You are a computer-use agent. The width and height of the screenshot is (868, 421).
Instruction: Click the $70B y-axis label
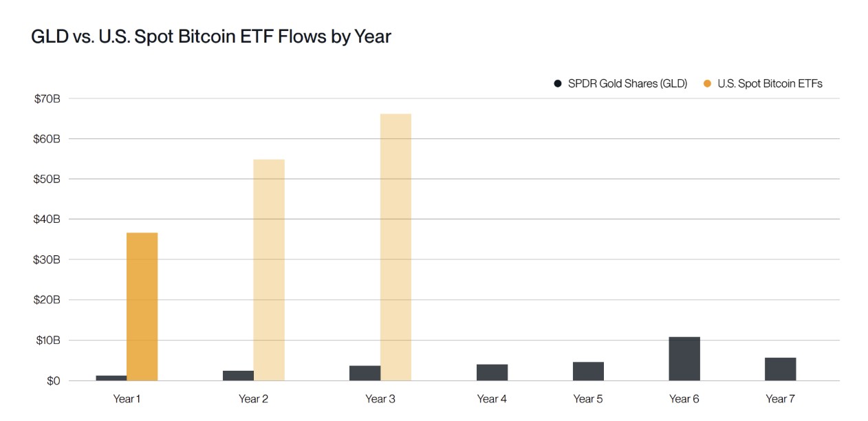pos(47,98)
